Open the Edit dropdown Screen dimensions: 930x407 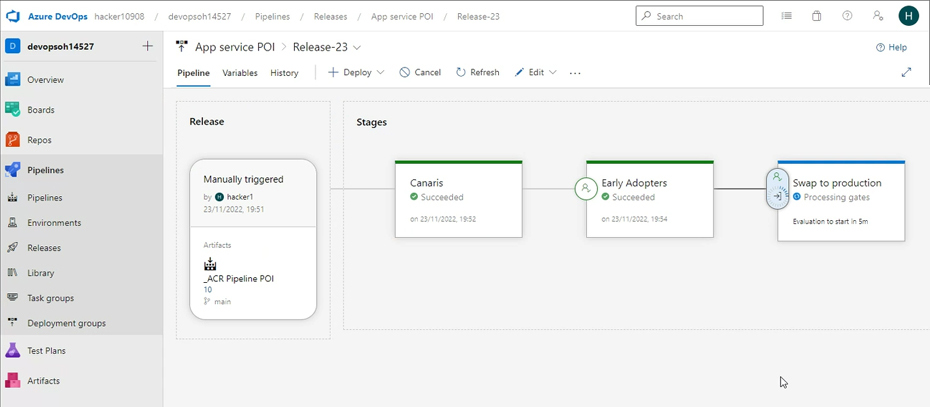[535, 72]
